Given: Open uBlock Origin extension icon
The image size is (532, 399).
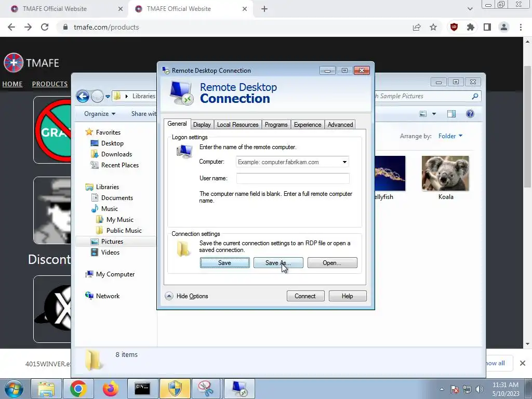Looking at the screenshot, I should click(x=454, y=27).
